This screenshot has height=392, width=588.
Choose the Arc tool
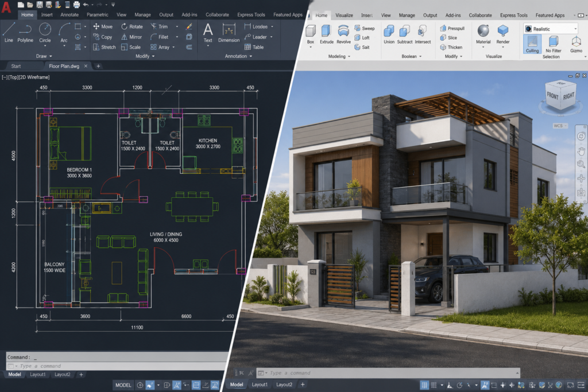pos(64,33)
